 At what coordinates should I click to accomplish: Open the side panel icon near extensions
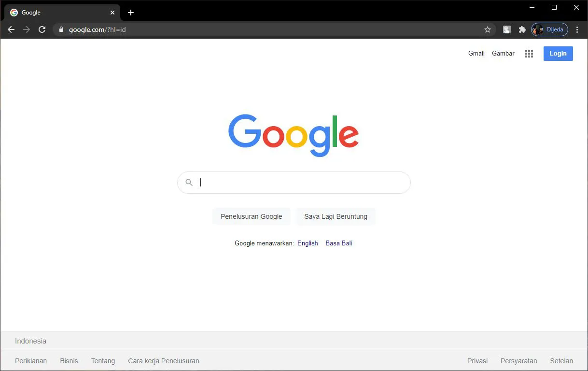click(506, 29)
